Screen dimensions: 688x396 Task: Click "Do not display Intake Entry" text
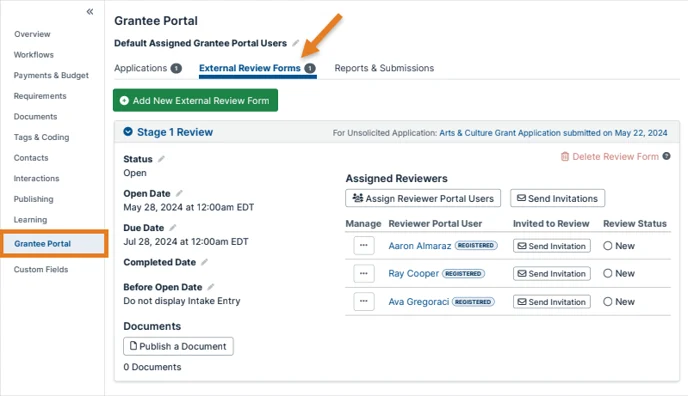click(182, 301)
